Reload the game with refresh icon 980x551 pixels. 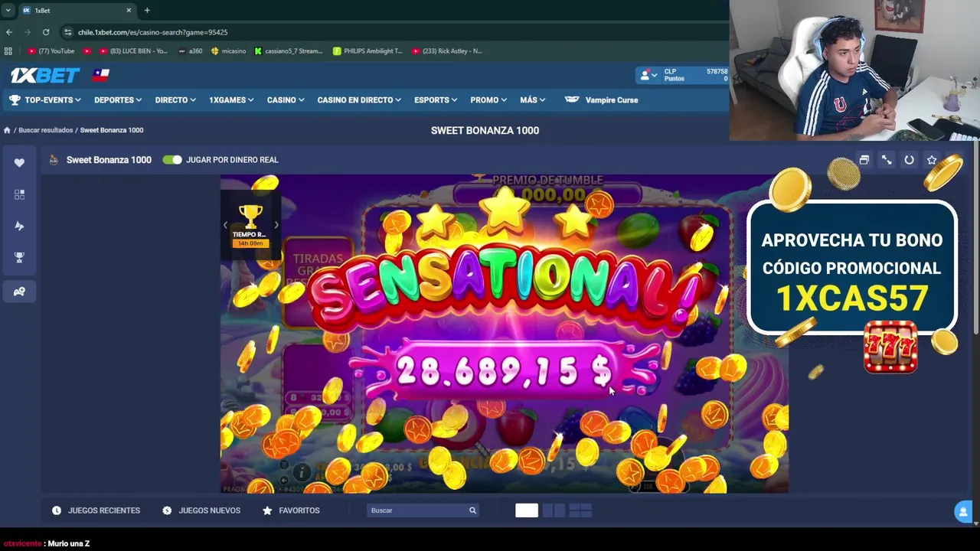click(x=909, y=160)
